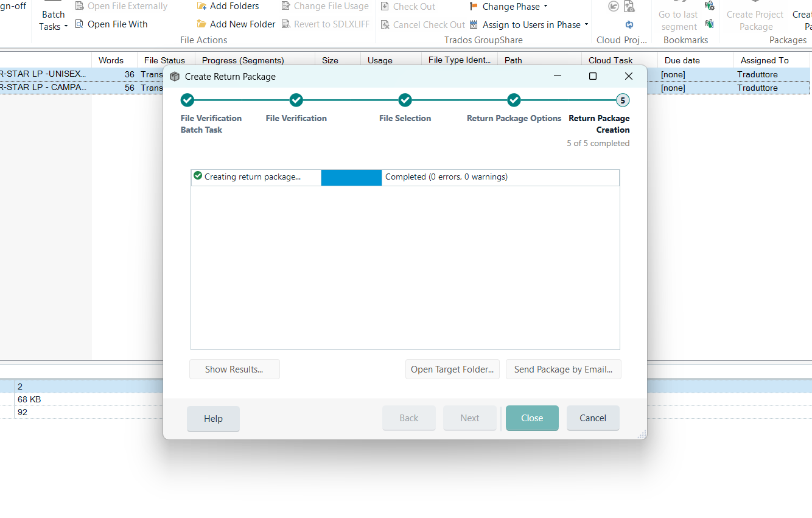Click the Assign to Users in Phase calendar icon

(x=474, y=25)
